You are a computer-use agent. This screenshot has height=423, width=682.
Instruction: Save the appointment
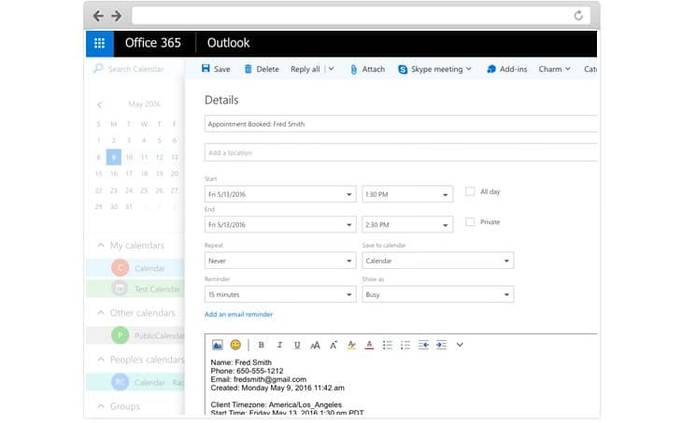click(x=216, y=69)
